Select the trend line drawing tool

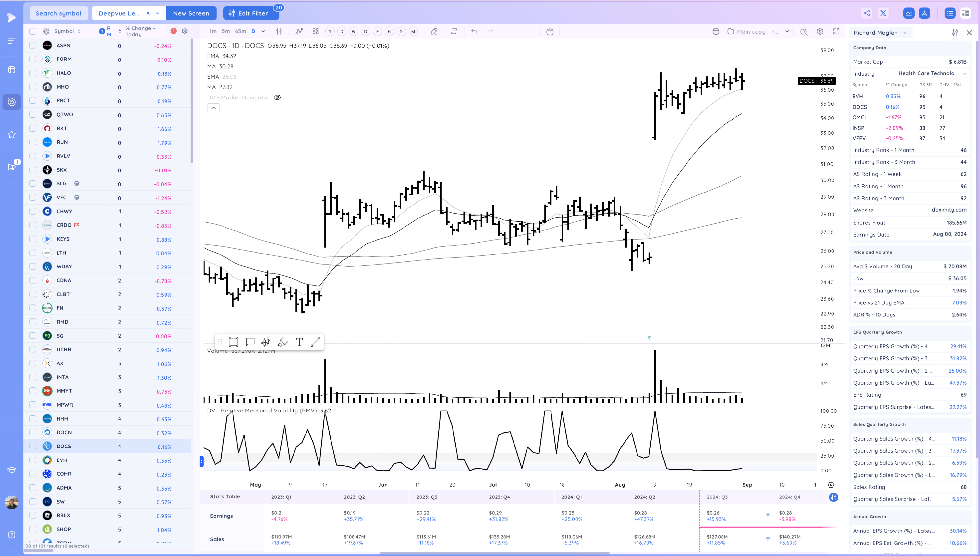pyautogui.click(x=316, y=342)
